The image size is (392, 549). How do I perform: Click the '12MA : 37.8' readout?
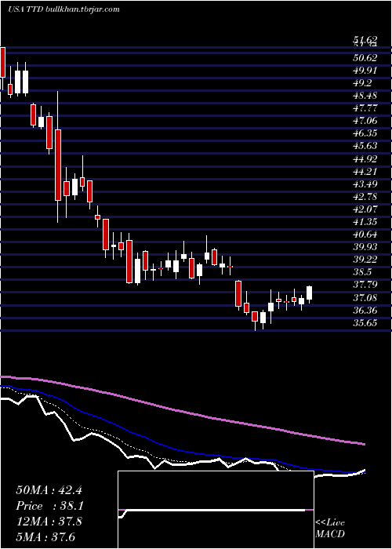pyautogui.click(x=49, y=522)
